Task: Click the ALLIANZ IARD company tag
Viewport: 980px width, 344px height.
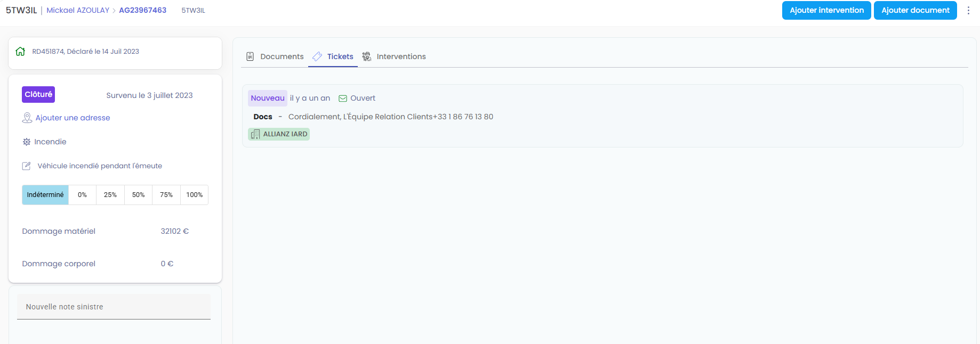Action: coord(279,134)
